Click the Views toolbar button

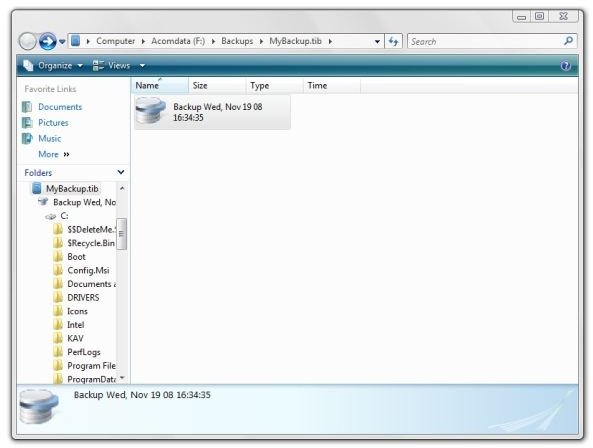coord(112,66)
